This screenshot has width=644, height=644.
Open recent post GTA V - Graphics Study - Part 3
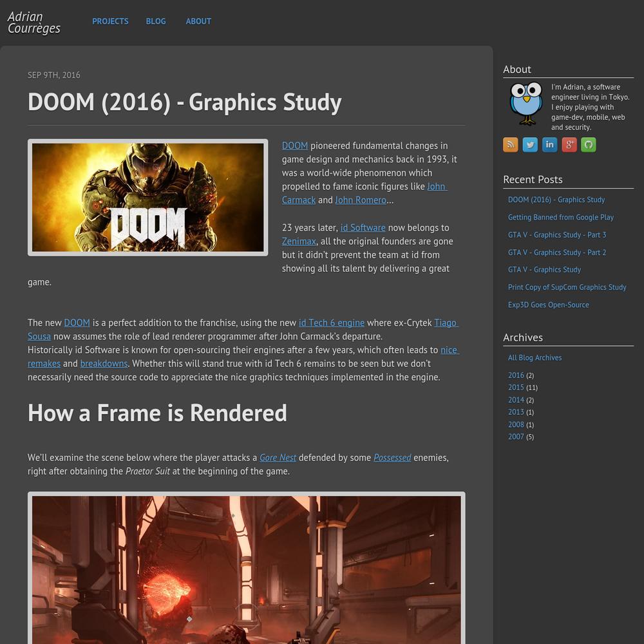[x=557, y=235]
